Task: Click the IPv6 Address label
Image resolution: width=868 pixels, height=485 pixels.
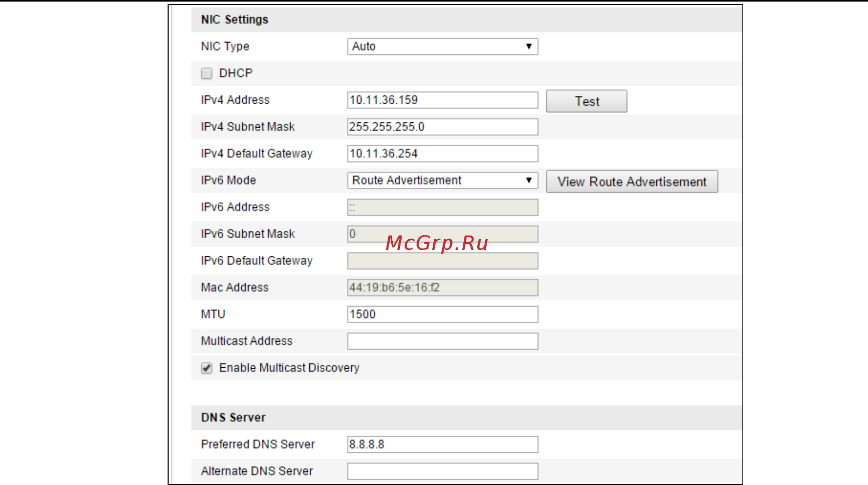Action: click(x=235, y=207)
